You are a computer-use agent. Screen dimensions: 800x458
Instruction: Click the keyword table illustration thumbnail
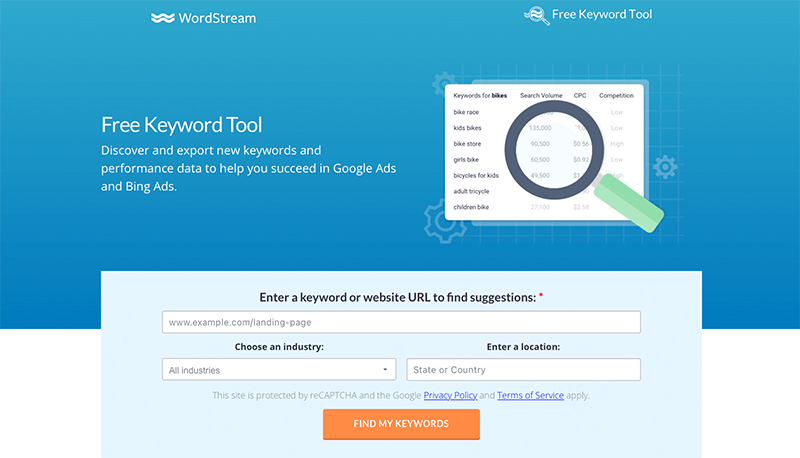pyautogui.click(x=544, y=152)
